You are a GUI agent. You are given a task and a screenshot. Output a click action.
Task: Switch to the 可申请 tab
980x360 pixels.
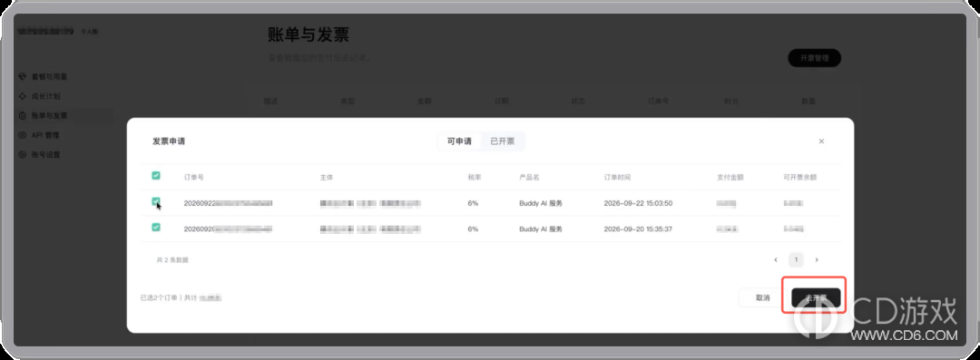coord(459,141)
